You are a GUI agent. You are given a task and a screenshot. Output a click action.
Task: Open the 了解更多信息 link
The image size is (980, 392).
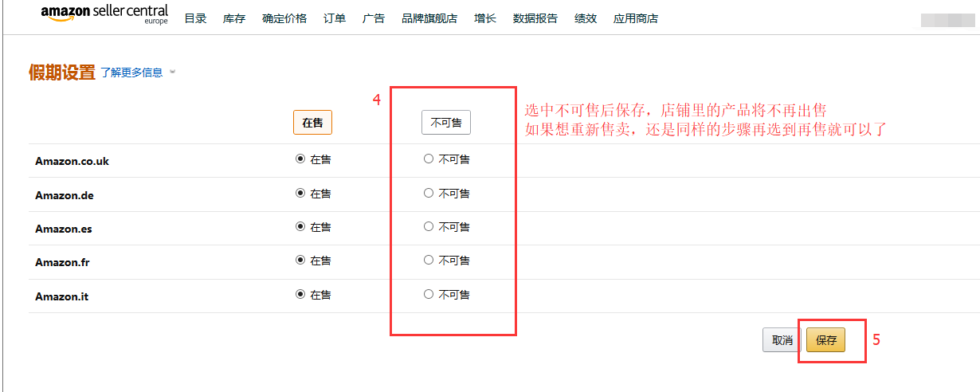[x=131, y=73]
